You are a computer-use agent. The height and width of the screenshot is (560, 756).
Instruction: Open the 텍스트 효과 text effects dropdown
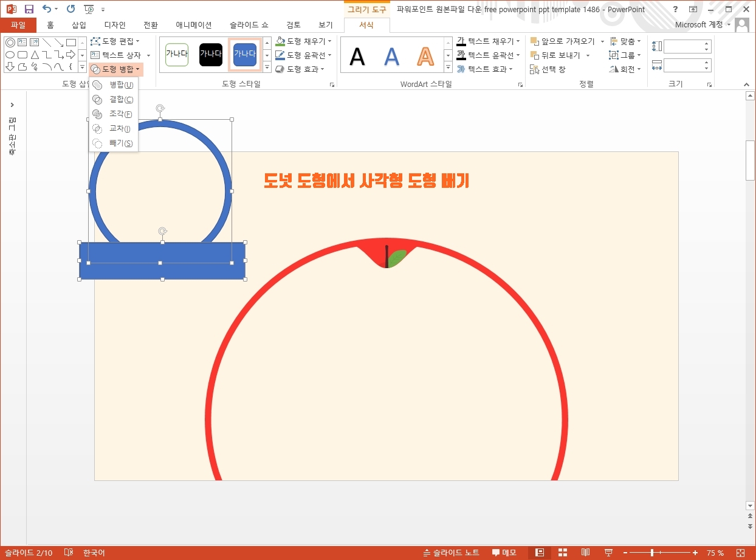(485, 69)
